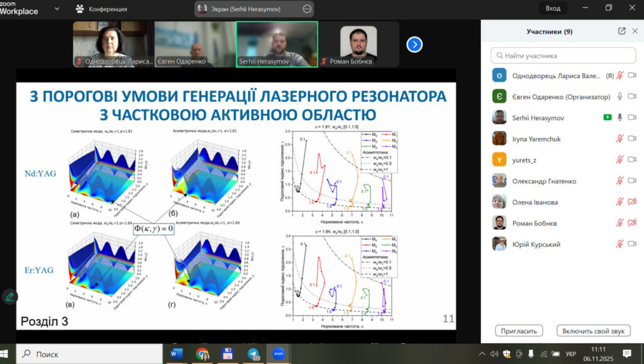Toggle muted microphone for Iryna Yaremchuk
The image size is (644, 364).
pos(619,139)
